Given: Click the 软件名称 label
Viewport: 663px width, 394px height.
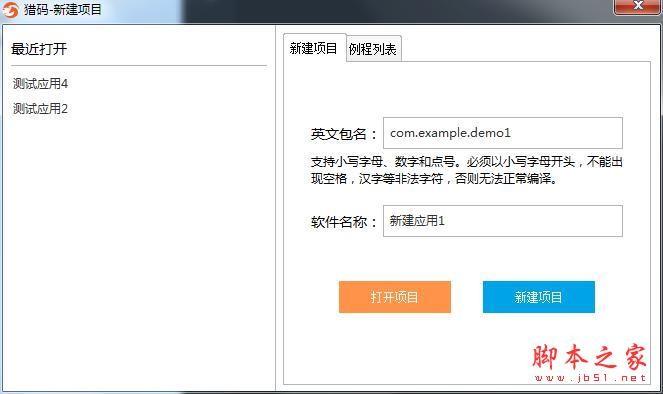Looking at the screenshot, I should (x=344, y=222).
